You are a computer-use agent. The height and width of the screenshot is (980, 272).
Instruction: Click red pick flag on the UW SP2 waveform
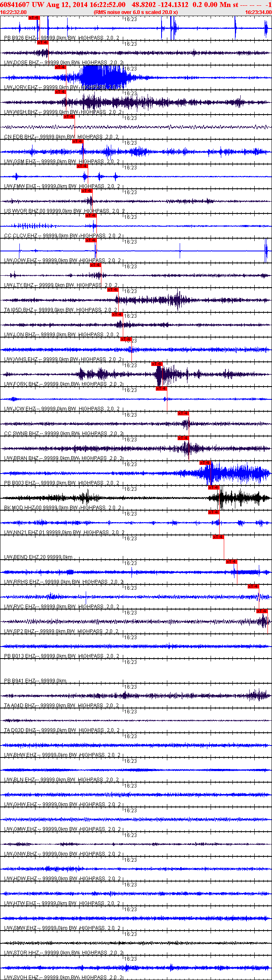tap(262, 611)
